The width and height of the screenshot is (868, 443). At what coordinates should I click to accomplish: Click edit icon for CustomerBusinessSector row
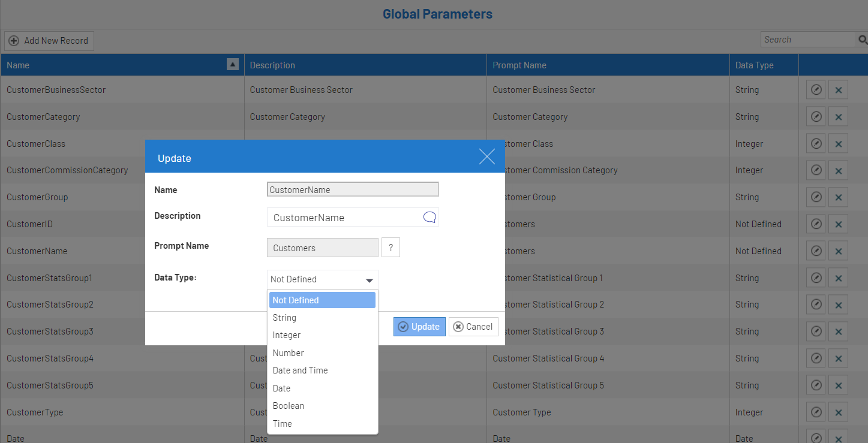(816, 90)
